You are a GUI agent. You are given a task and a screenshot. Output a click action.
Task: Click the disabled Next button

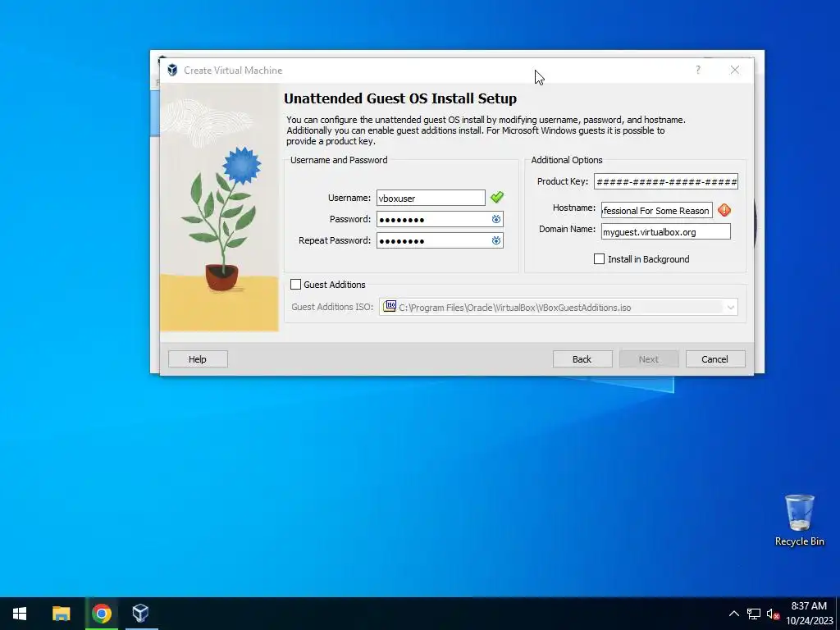[649, 359]
